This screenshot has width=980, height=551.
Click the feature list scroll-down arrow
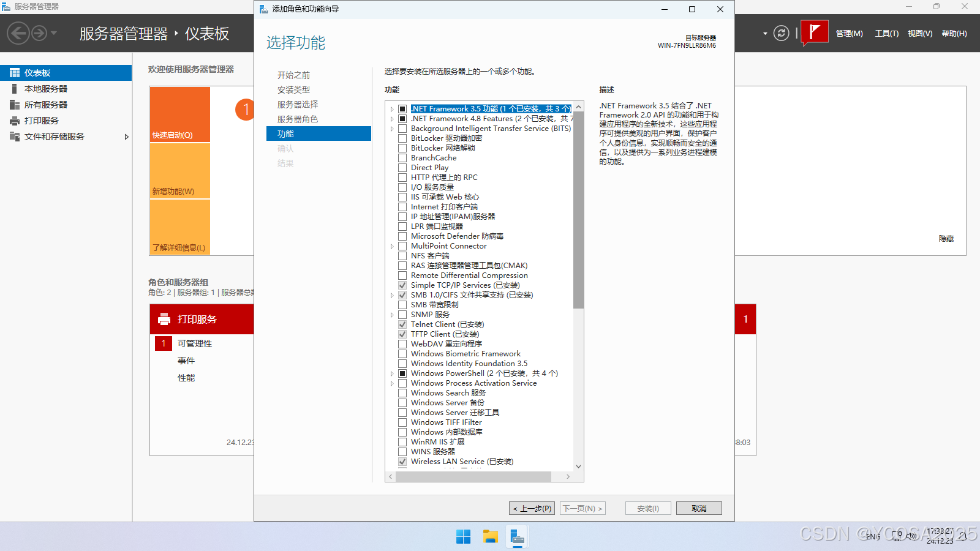(x=578, y=467)
